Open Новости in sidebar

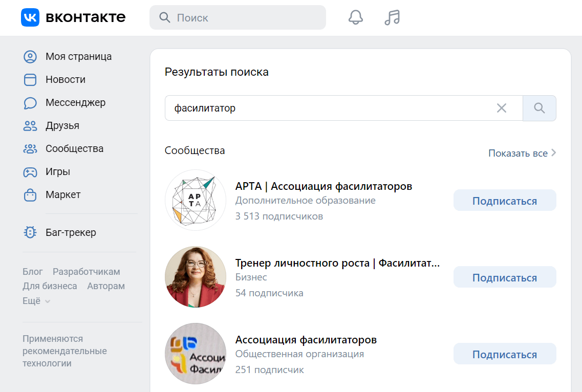coord(66,79)
